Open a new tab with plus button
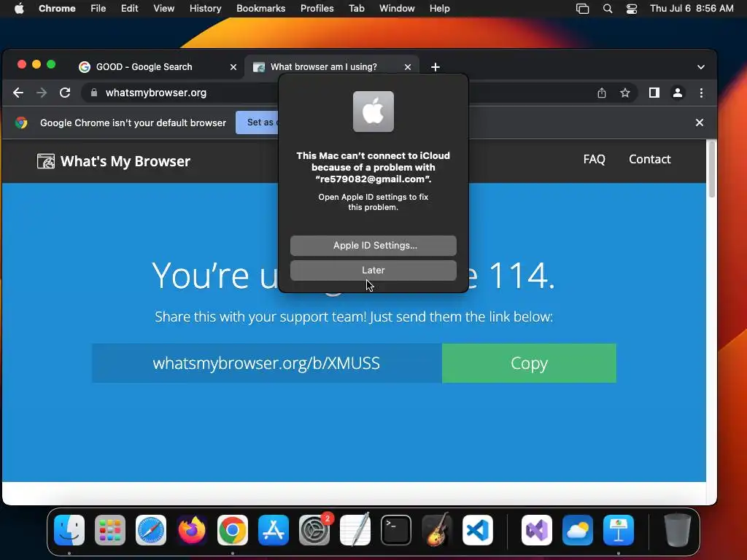747x560 pixels. coord(435,67)
